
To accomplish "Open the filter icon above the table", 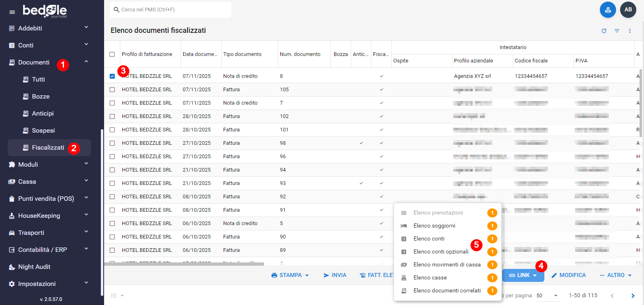I will tap(617, 31).
